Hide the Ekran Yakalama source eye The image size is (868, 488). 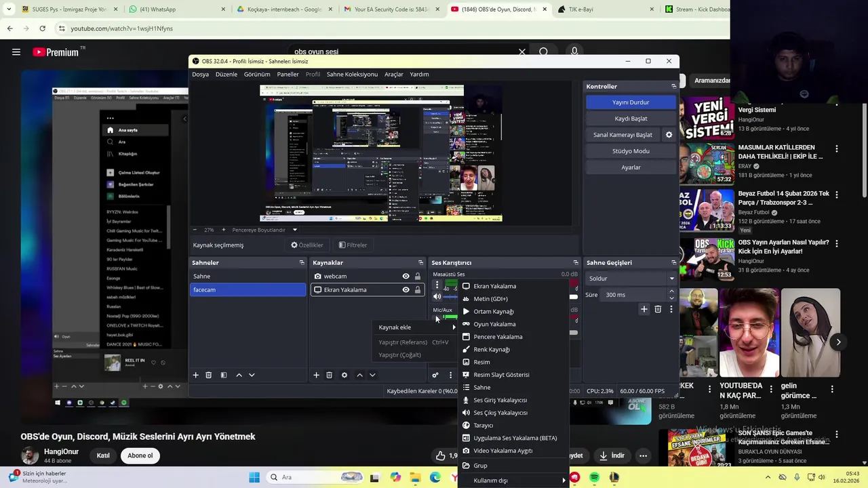click(406, 290)
